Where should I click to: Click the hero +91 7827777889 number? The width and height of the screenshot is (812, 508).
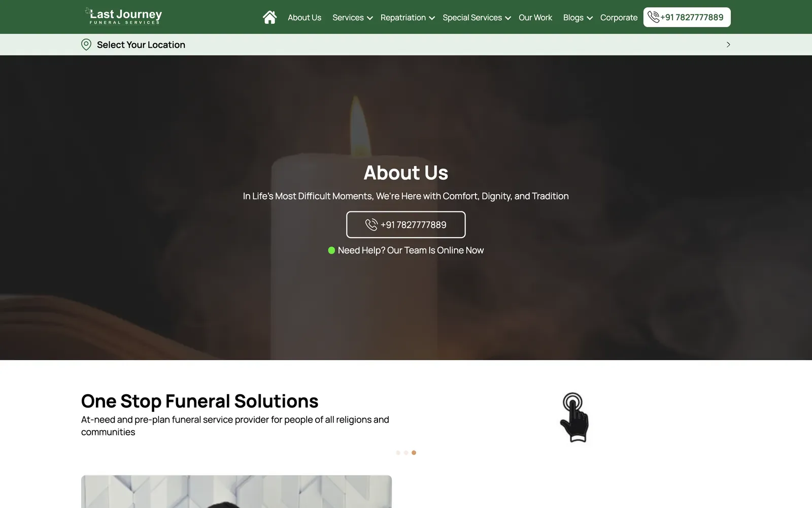coord(414,225)
